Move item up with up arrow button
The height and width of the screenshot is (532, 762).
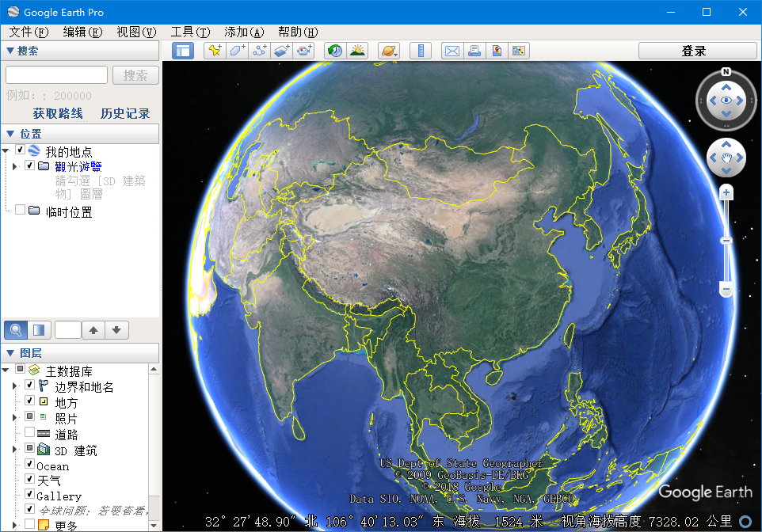point(93,330)
